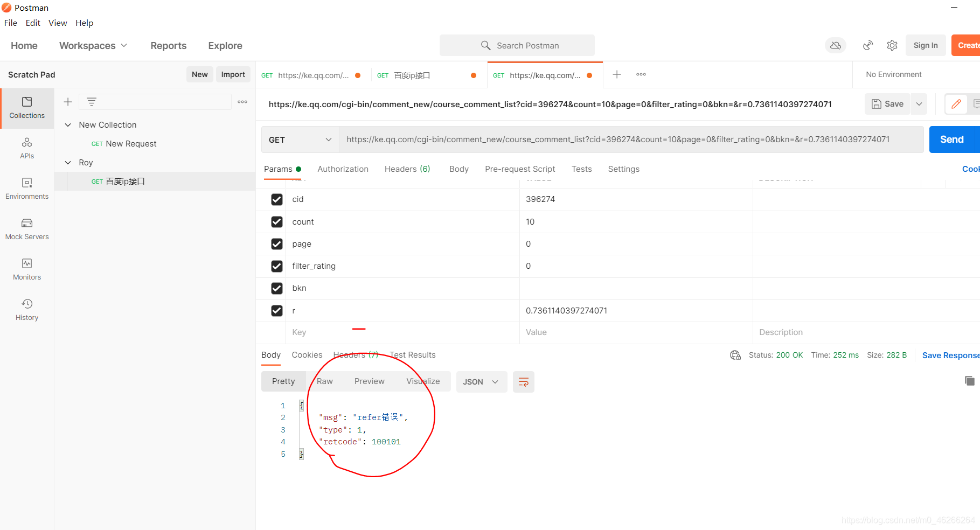
Task: Switch to the request Settings tab
Action: (624, 169)
